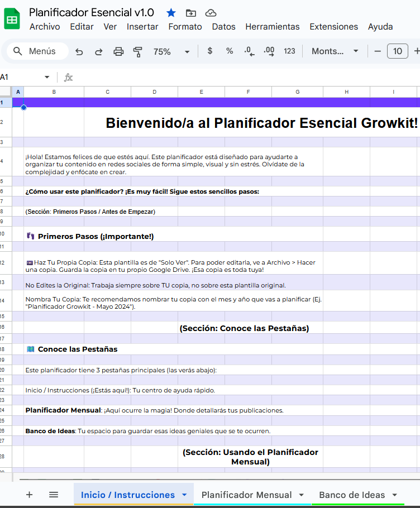The height and width of the screenshot is (508, 420).
Task: Activate the paint format tool
Action: click(x=138, y=51)
